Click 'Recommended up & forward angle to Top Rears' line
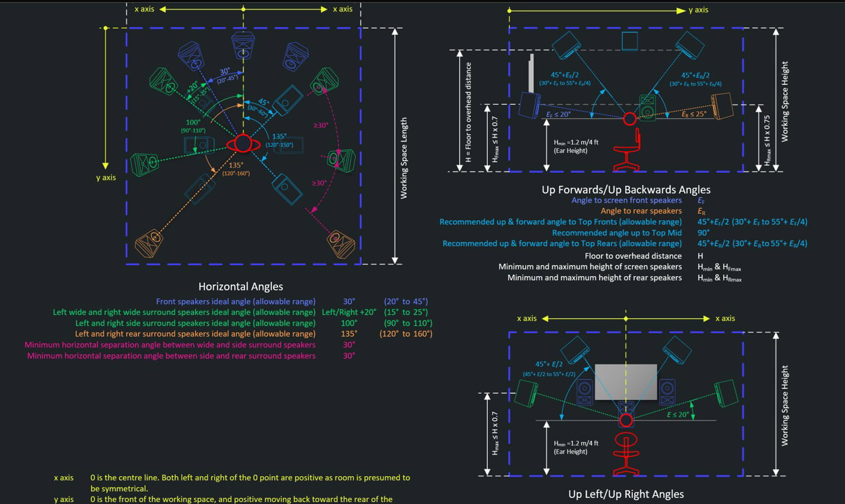This screenshot has width=845, height=504. click(x=562, y=243)
